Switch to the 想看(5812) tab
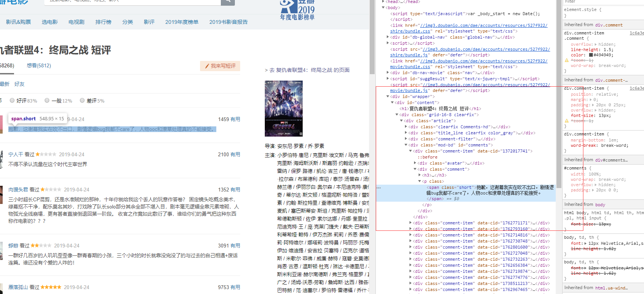This screenshot has height=294, width=644. 39,65
